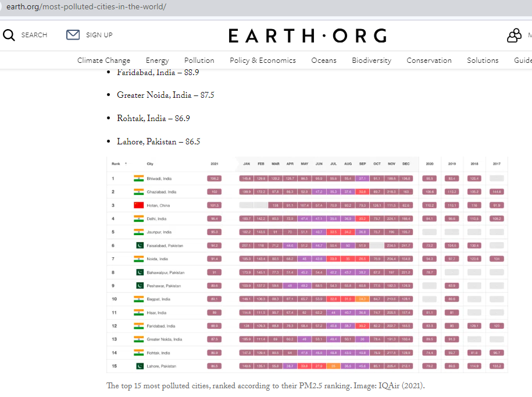Click 'Noida, India' rank 7 row name
This screenshot has width=532, height=397.
tap(157, 259)
